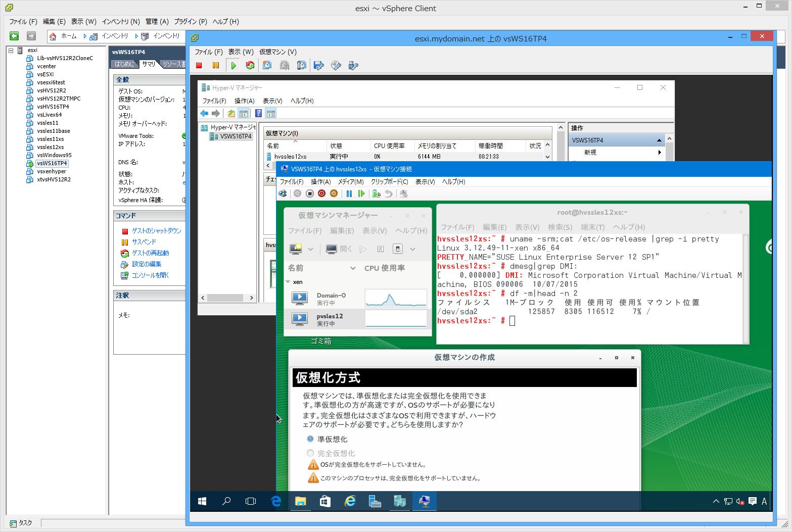Select the 完全仮想化 radio button
Image resolution: width=792 pixels, height=532 pixels.
pyautogui.click(x=310, y=453)
